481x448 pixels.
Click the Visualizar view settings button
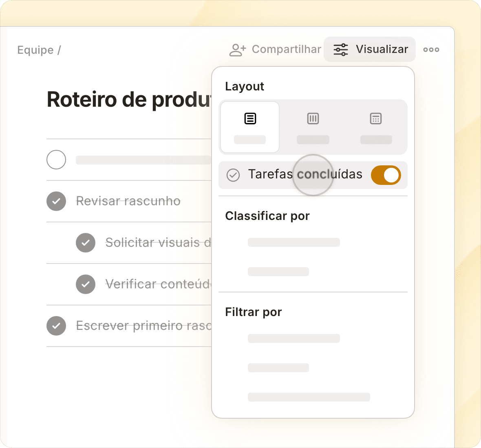click(x=370, y=49)
